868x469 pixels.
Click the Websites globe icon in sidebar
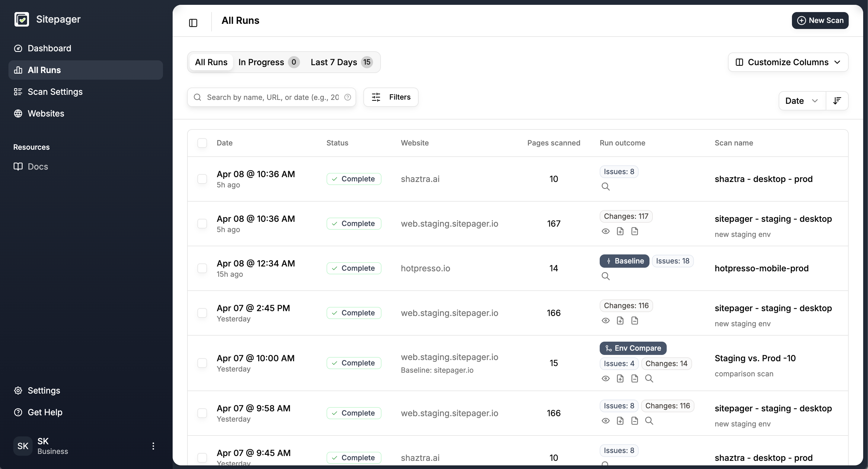18,113
